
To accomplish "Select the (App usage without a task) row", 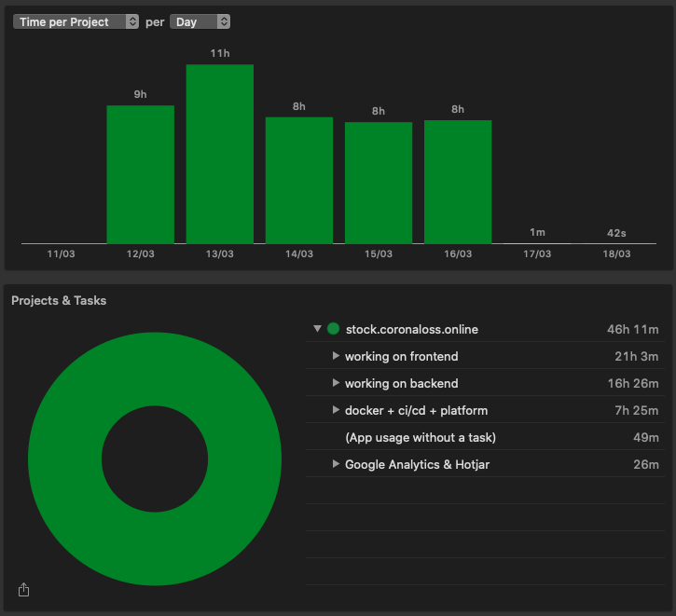I will tap(485, 437).
